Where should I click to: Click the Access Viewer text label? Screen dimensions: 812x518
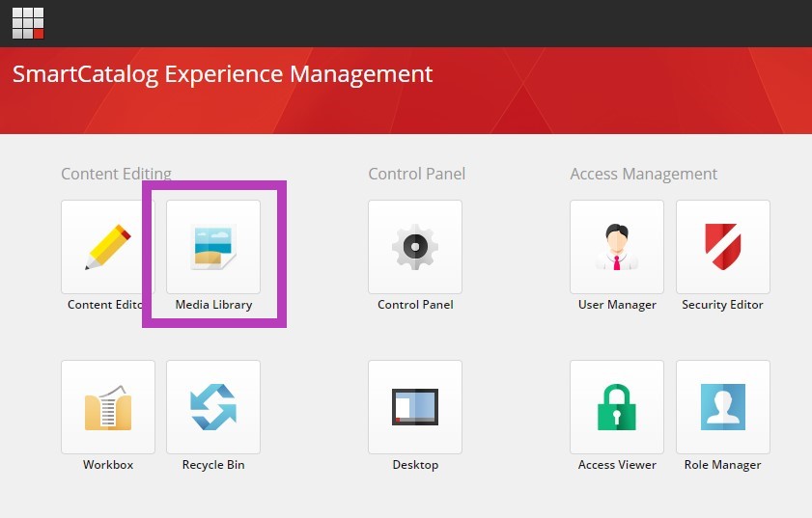(617, 464)
